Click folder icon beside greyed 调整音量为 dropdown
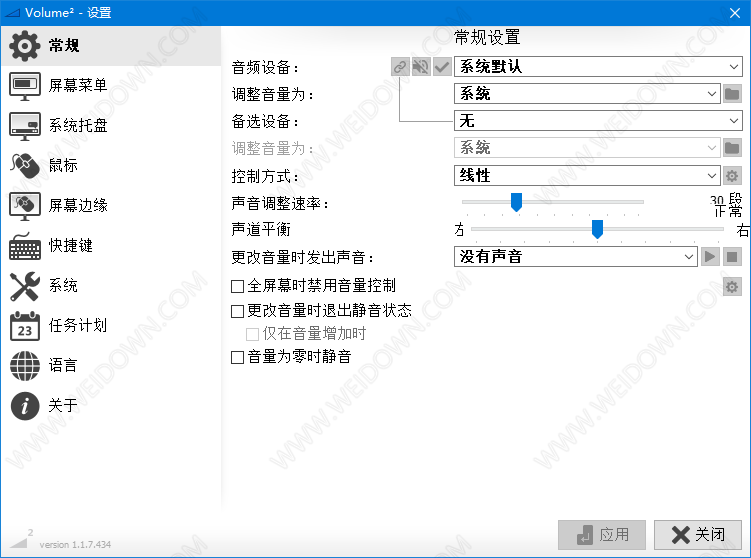 click(732, 148)
